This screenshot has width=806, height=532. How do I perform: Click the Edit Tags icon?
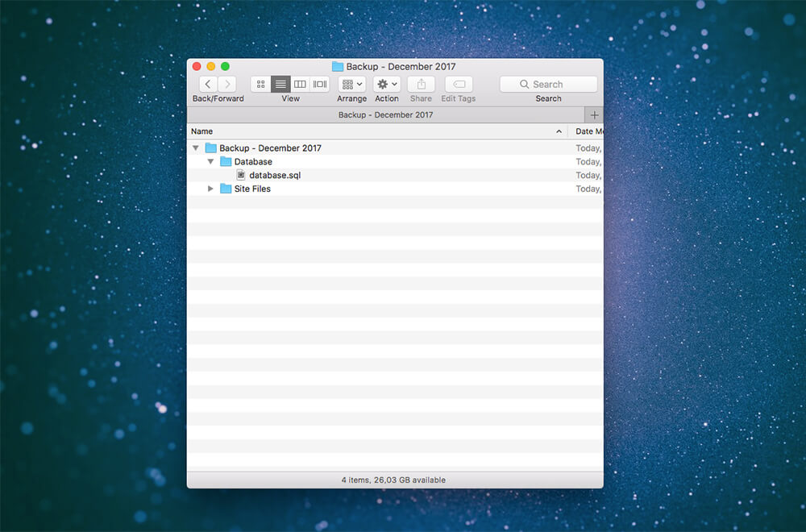[x=459, y=84]
